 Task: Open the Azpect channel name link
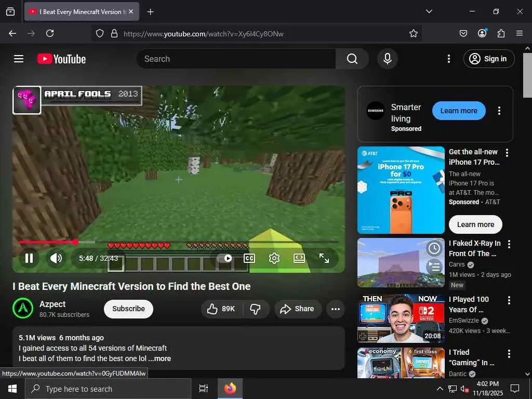(52, 304)
